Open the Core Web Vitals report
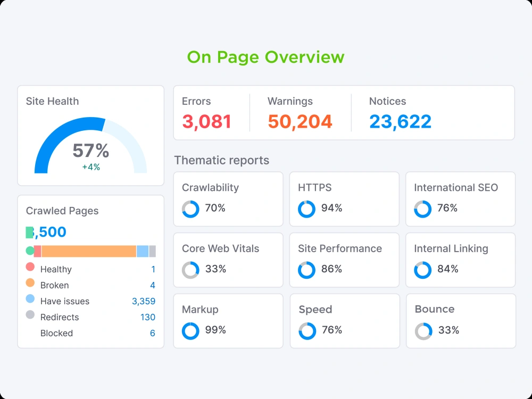This screenshot has height=399, width=532. tap(228, 260)
